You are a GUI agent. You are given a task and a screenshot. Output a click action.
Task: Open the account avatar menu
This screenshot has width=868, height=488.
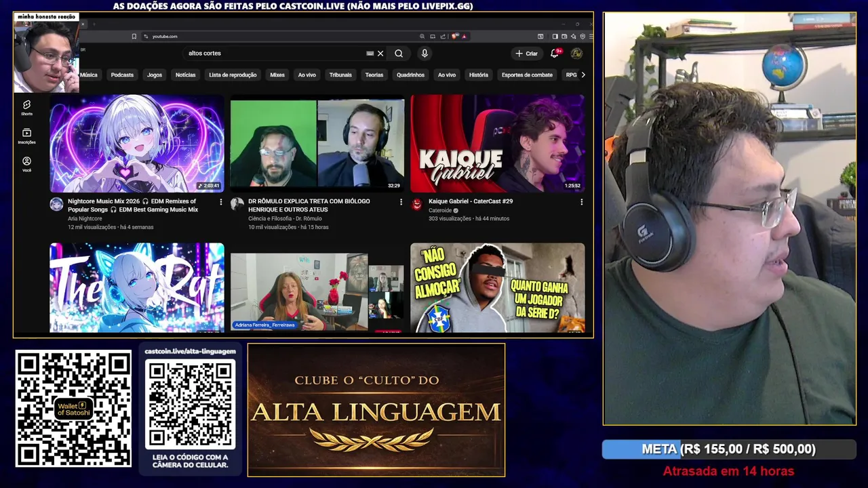tap(576, 54)
